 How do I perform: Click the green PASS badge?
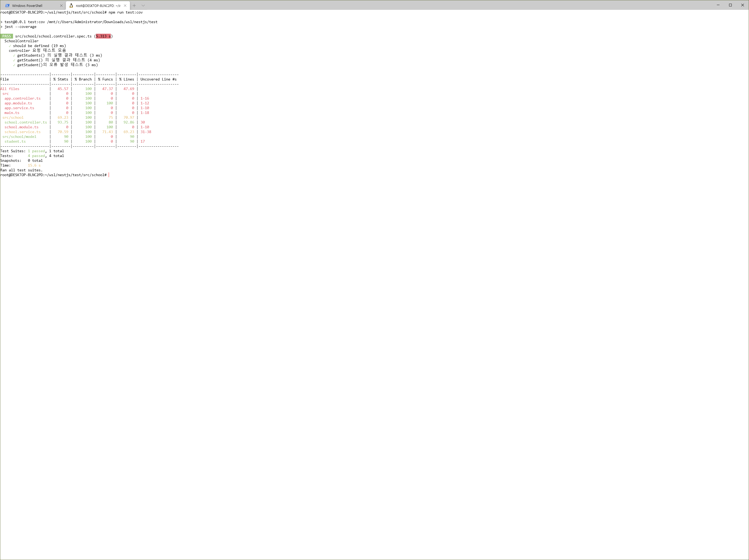[x=6, y=36]
